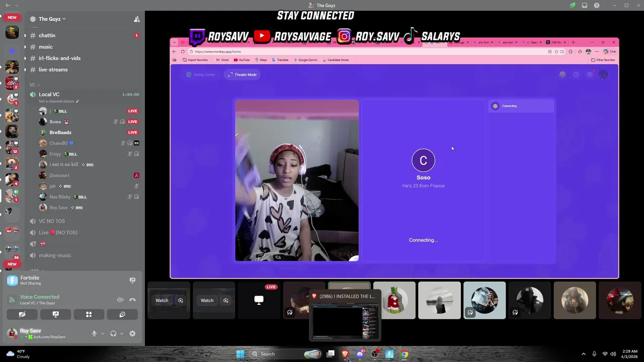Deafen with the headphones icon
644x362 pixels.
pos(113,334)
